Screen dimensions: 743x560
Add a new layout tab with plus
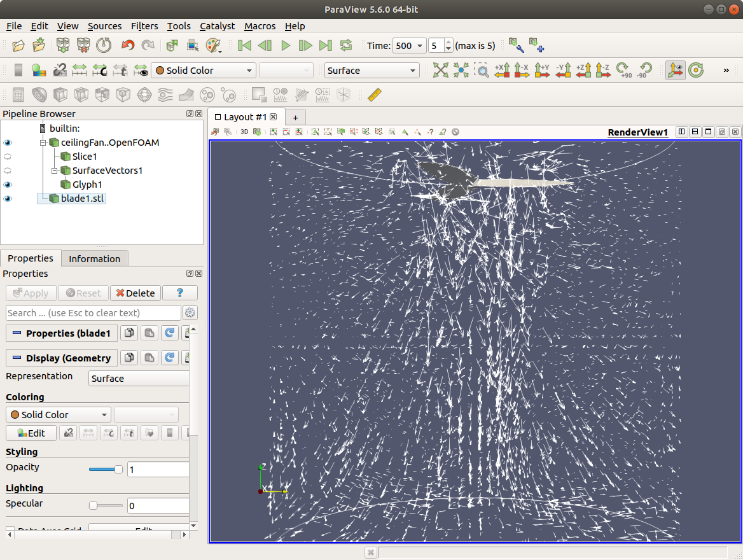295,118
